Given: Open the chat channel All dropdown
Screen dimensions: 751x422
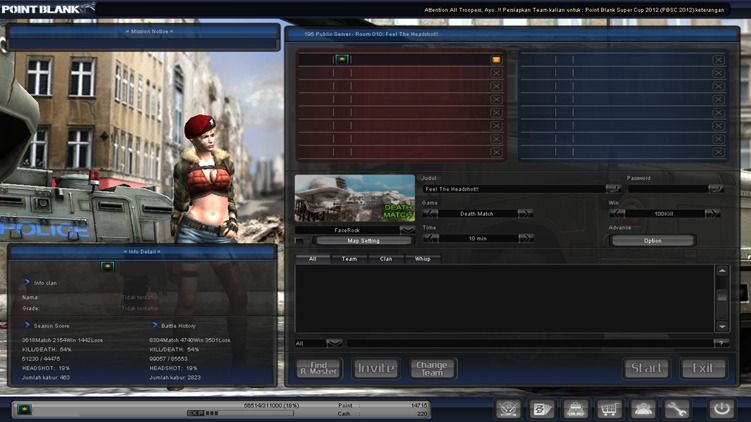Looking at the screenshot, I should (x=334, y=343).
